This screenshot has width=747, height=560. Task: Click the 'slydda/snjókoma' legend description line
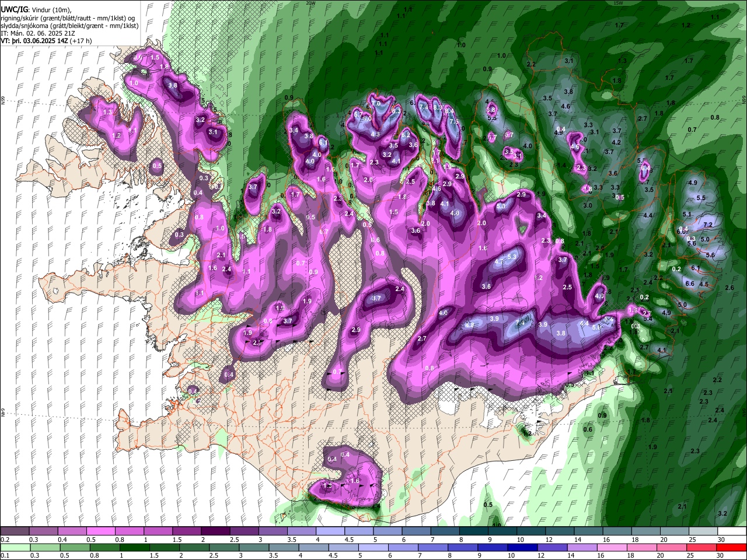[69, 26]
